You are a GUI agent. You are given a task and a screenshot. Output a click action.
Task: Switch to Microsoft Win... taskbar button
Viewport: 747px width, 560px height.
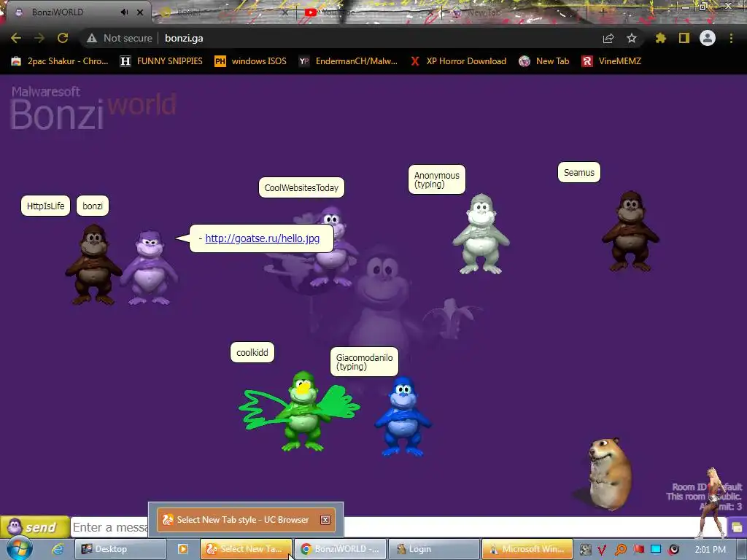(x=527, y=549)
